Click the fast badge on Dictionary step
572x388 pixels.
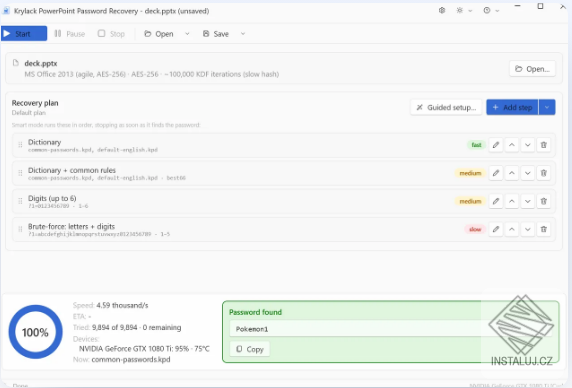tap(476, 145)
